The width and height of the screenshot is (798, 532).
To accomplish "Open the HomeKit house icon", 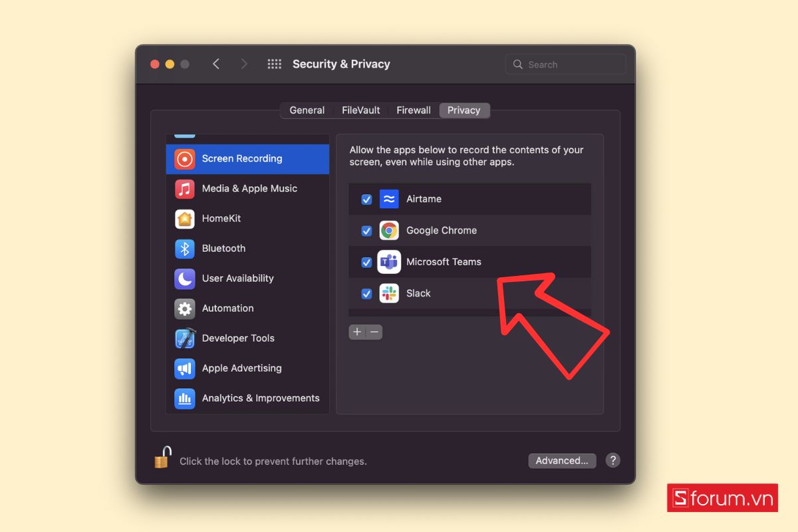I will (x=185, y=219).
